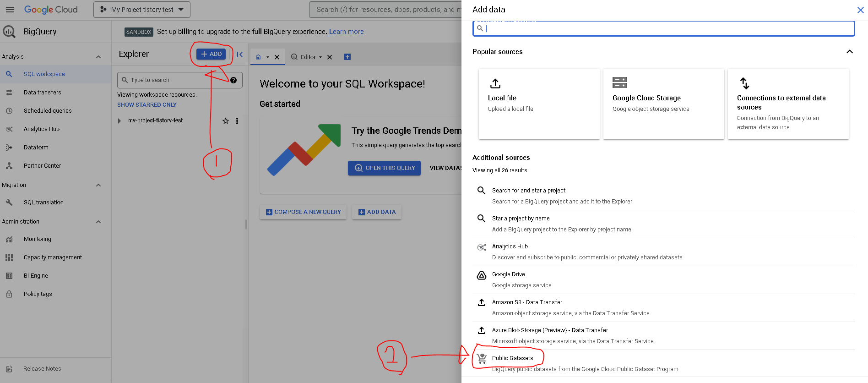Open the Monitoring page
This screenshot has width=868, height=383.
[x=55, y=239]
